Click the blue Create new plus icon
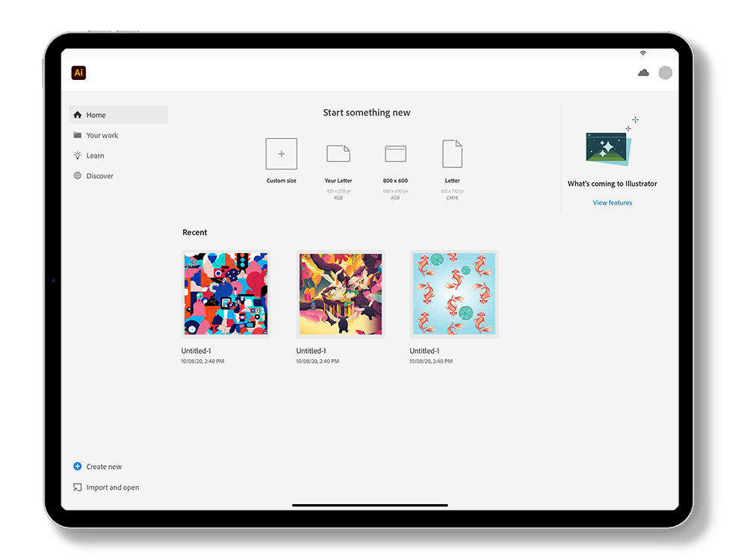This screenshot has width=747, height=560. coord(77,467)
